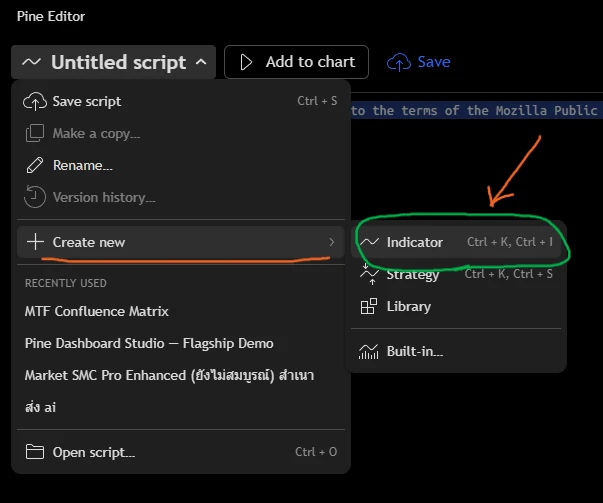
Task: Create a new Library script
Action: pos(456,306)
